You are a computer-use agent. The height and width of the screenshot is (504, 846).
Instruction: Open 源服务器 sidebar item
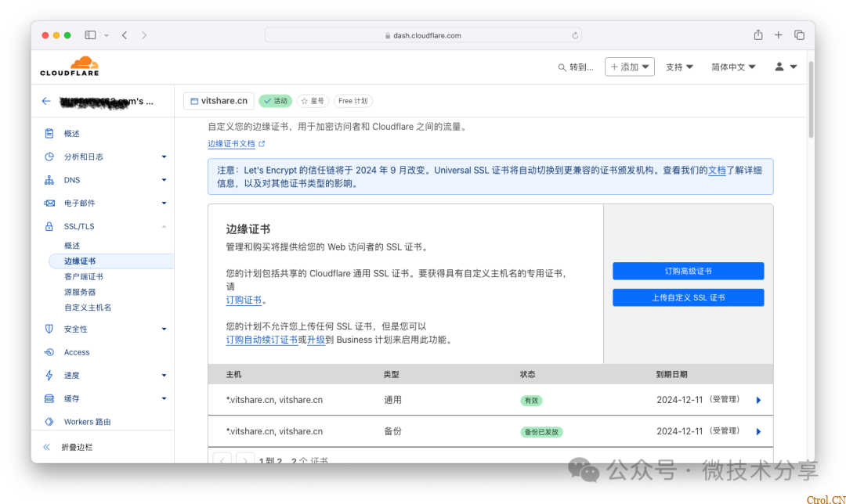click(80, 292)
